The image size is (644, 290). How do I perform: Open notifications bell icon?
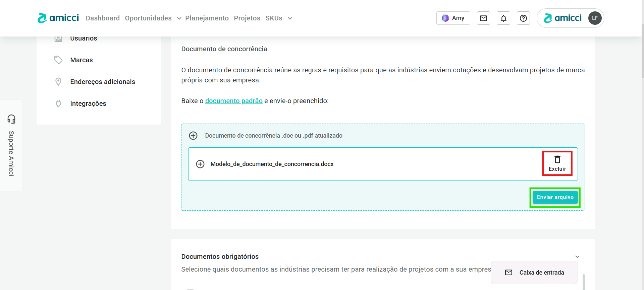(503, 18)
